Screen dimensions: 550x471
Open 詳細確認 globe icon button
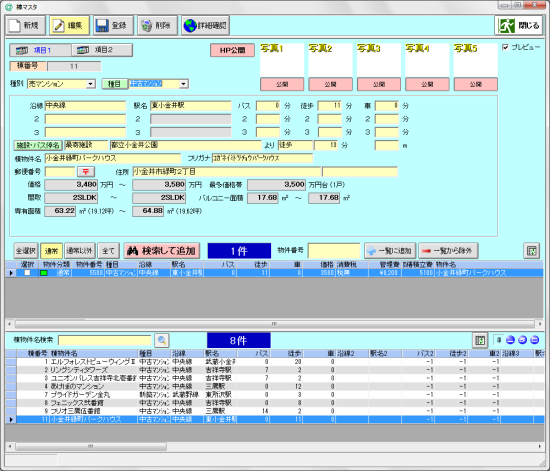[206, 26]
